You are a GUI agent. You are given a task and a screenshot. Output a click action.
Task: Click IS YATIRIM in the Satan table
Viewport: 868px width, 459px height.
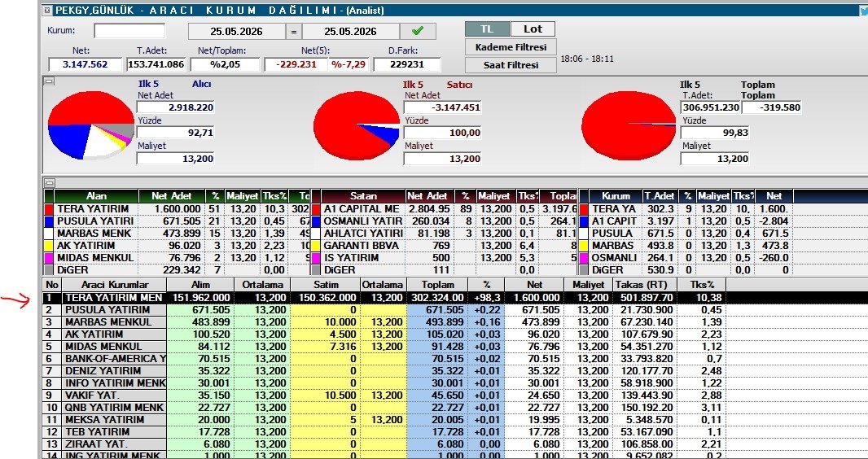click(x=363, y=258)
